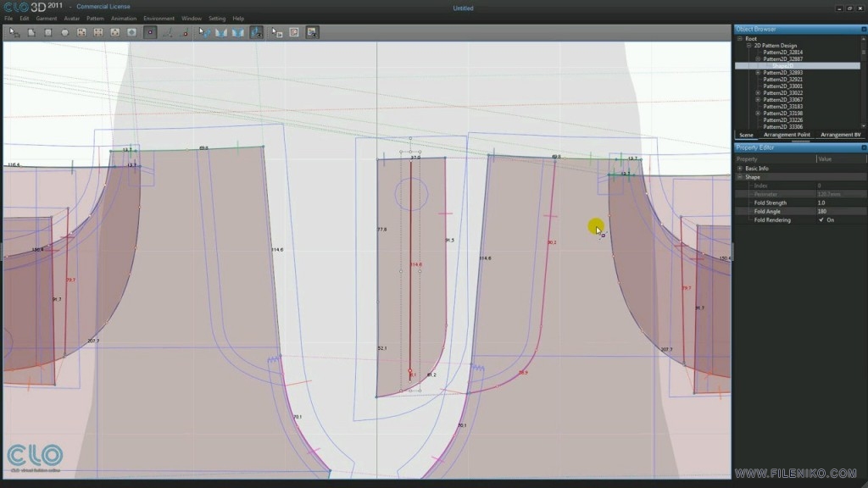Collapse the Root tree node

click(x=740, y=39)
